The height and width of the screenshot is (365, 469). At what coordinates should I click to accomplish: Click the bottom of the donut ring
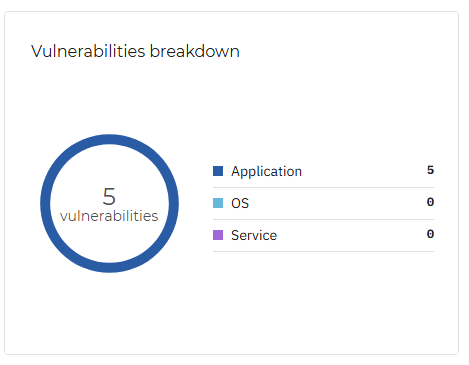point(109,268)
